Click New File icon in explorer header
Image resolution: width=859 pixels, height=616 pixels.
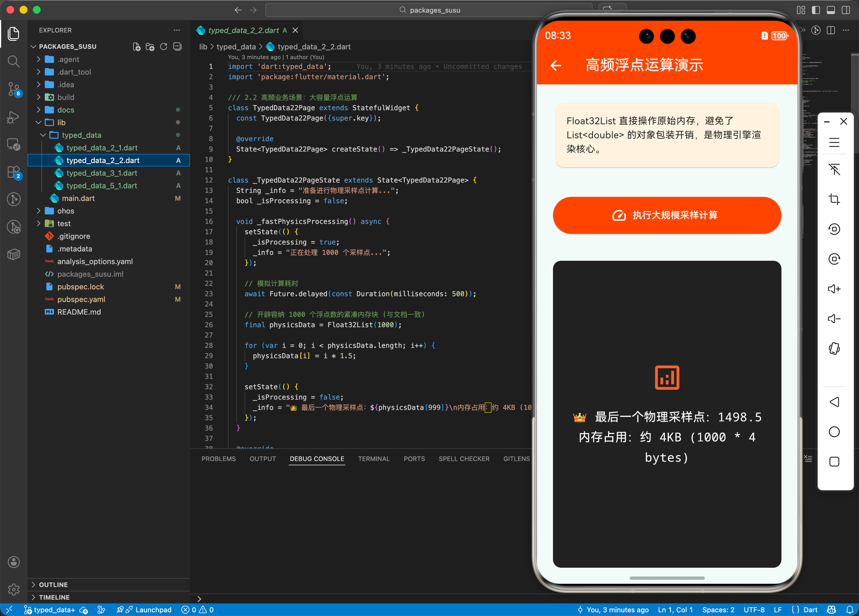[x=136, y=47]
